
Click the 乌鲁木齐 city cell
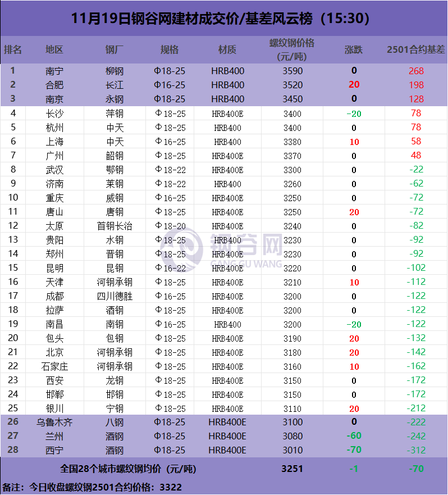click(x=54, y=422)
